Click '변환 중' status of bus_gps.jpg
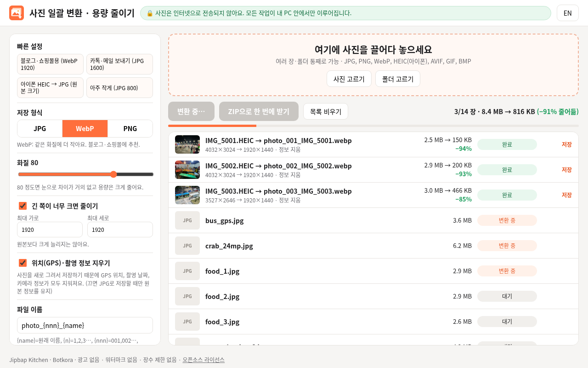 click(507, 220)
